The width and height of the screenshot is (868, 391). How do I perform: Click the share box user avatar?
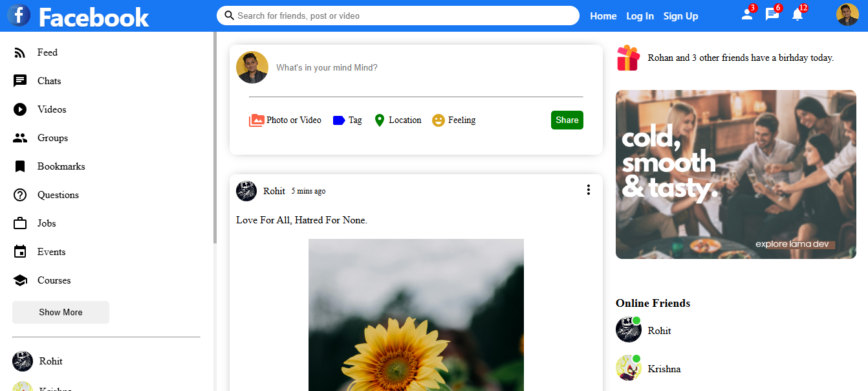point(252,67)
